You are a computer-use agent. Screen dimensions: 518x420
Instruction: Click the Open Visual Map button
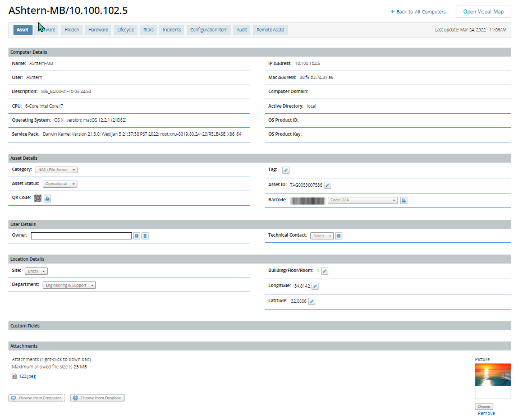coord(483,12)
